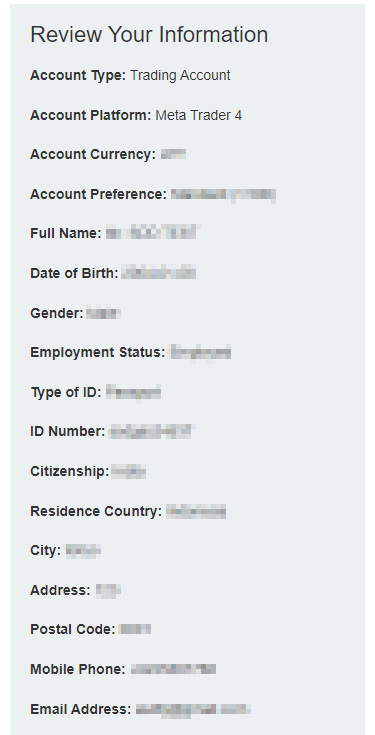
Task: Click the Residence Country label
Action: [96, 511]
